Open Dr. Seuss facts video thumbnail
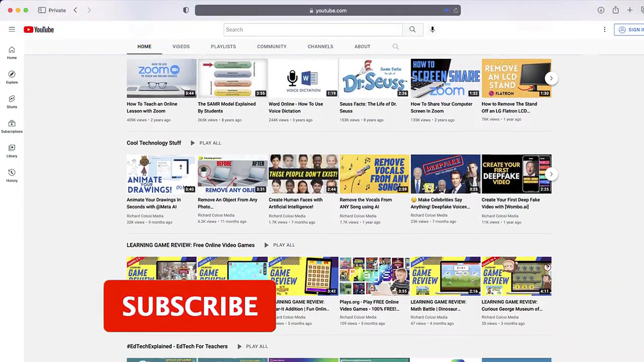The height and width of the screenshot is (362, 644). coord(374,78)
